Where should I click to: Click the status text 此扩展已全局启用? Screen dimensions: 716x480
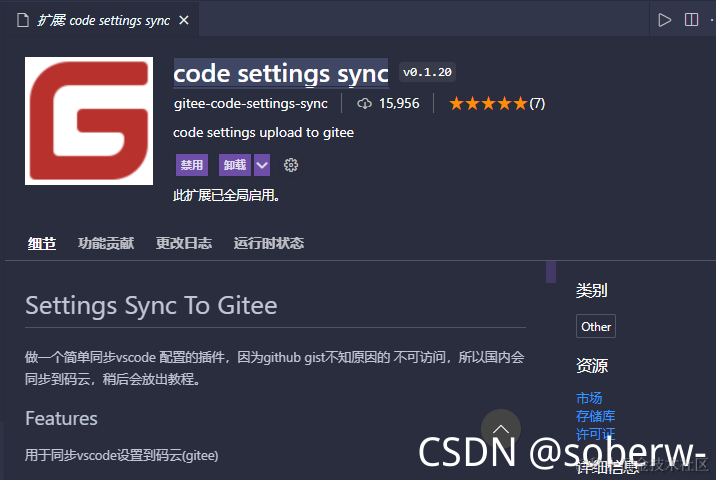[x=226, y=195]
